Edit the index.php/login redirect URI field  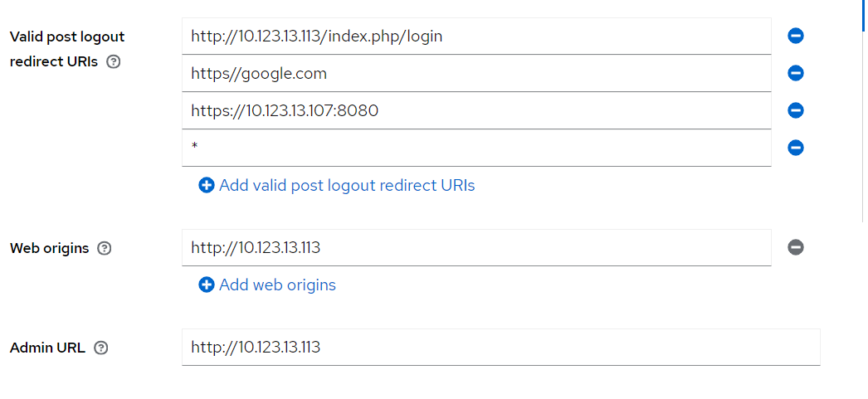click(x=475, y=36)
